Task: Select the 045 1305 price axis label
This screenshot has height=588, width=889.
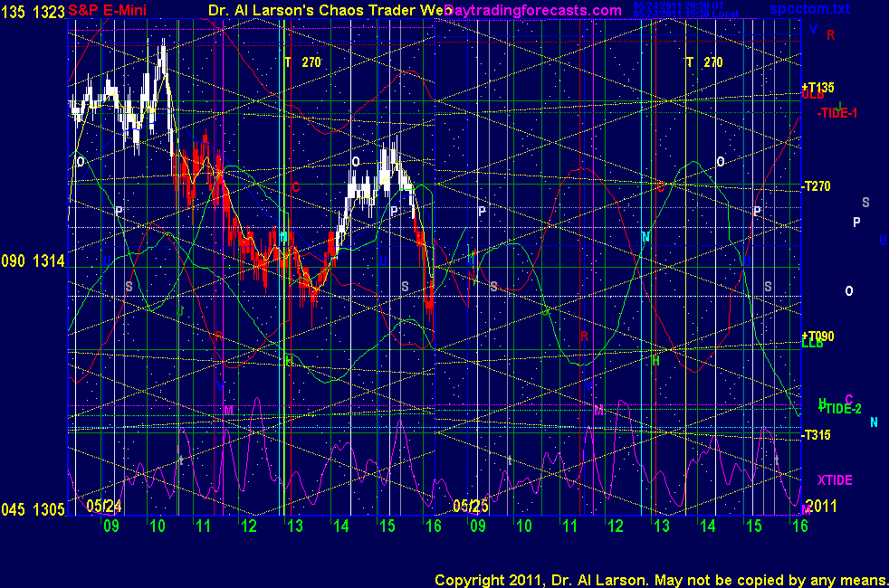Action: 33,510
